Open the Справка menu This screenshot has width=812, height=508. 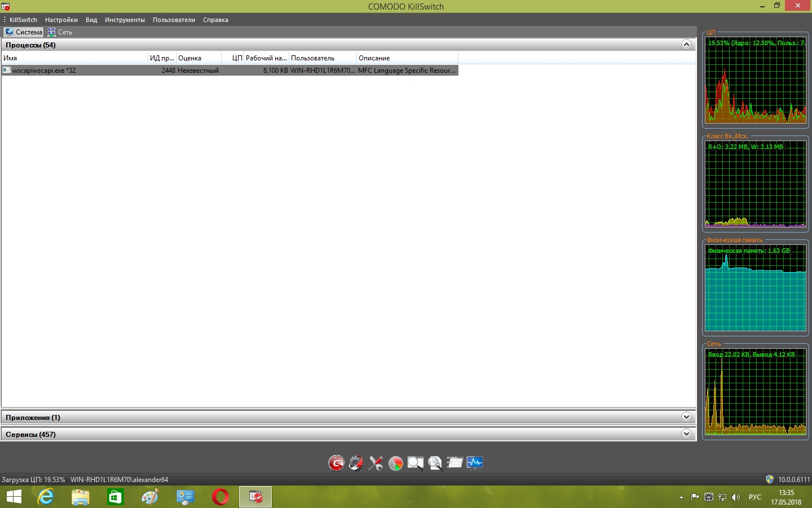coord(215,20)
